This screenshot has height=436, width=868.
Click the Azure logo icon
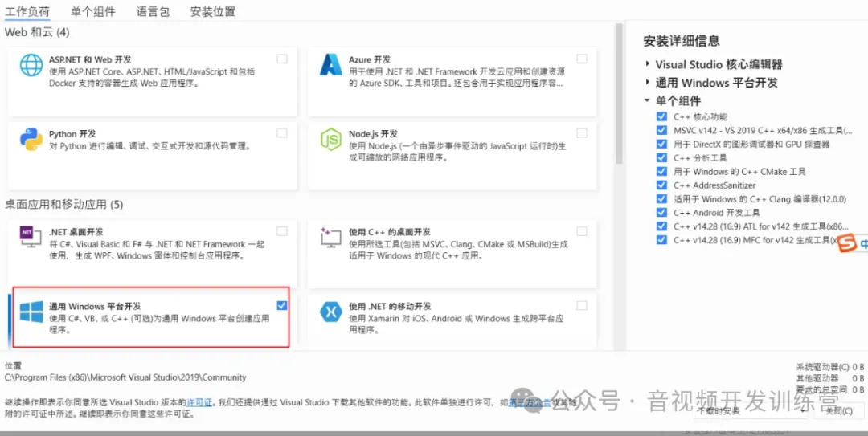331,65
